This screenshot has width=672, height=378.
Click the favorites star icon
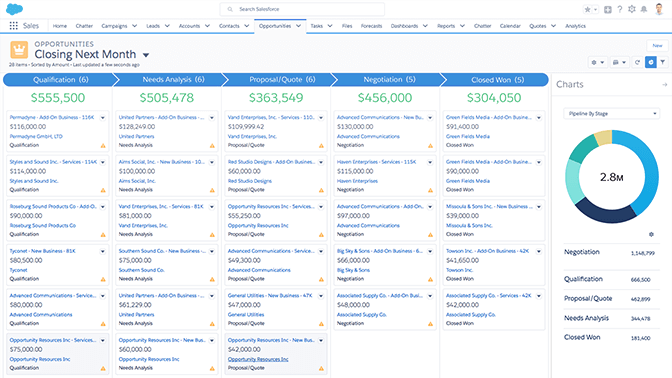tap(588, 9)
